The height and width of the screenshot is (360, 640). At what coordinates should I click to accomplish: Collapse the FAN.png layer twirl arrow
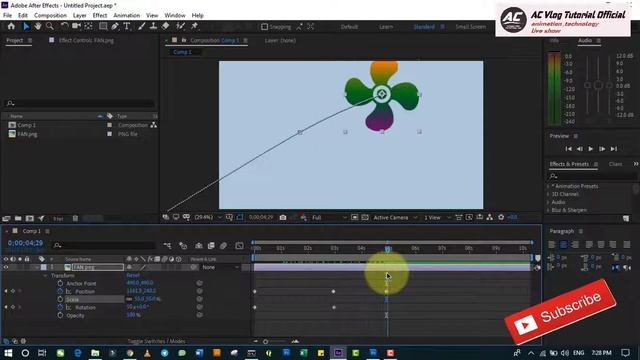click(37, 267)
